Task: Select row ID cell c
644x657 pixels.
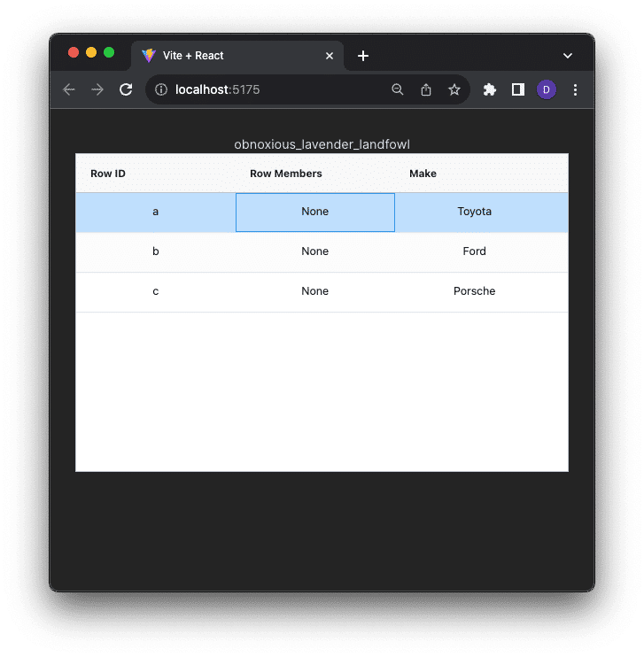Action: coord(156,291)
